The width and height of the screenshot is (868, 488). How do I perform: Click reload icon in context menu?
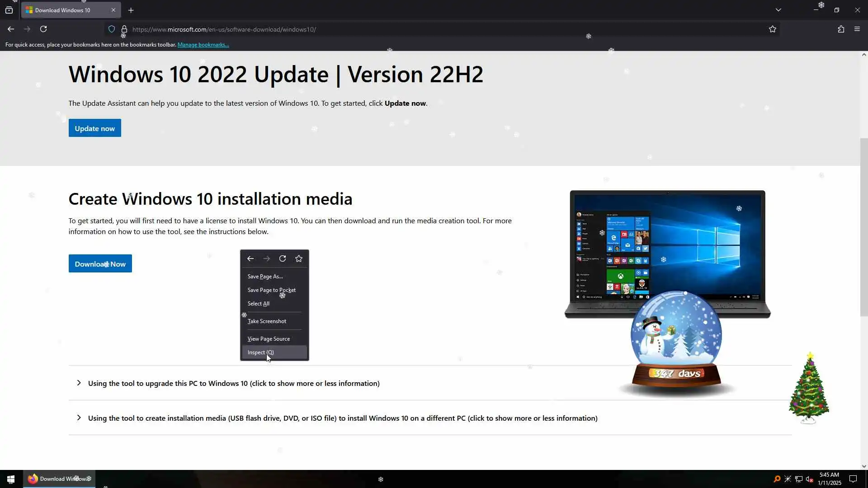pos(283,258)
